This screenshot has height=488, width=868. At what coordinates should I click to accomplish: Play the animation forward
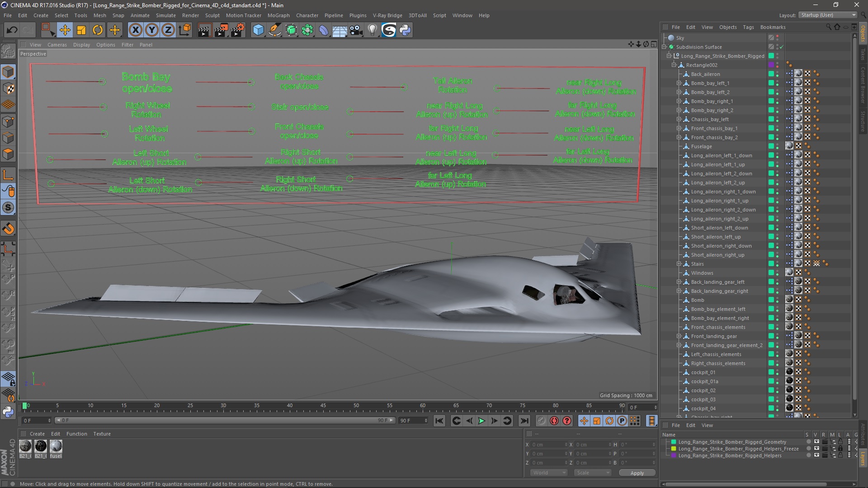(x=481, y=421)
